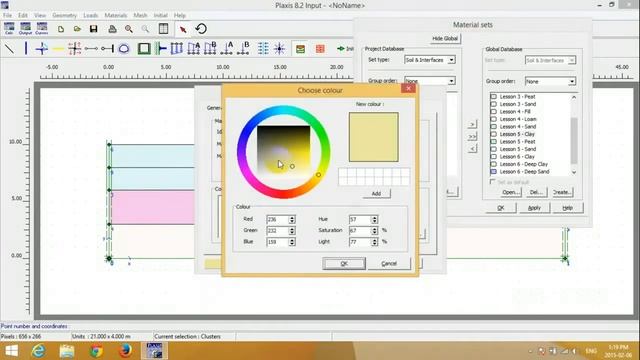The height and width of the screenshot is (360, 640).
Task: Open Global Database Set type dropdown
Action: [x=572, y=60]
